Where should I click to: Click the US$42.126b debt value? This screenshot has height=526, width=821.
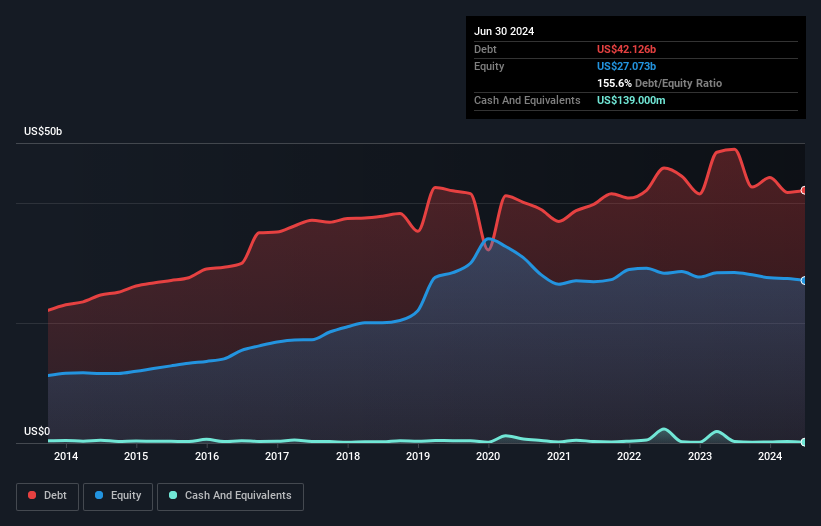pyautogui.click(x=626, y=49)
